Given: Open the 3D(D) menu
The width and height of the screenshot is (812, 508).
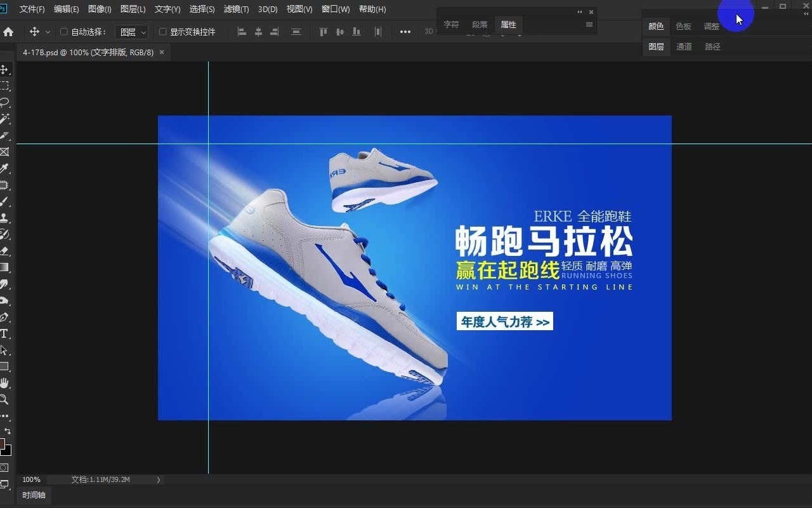Looking at the screenshot, I should click(x=268, y=10).
